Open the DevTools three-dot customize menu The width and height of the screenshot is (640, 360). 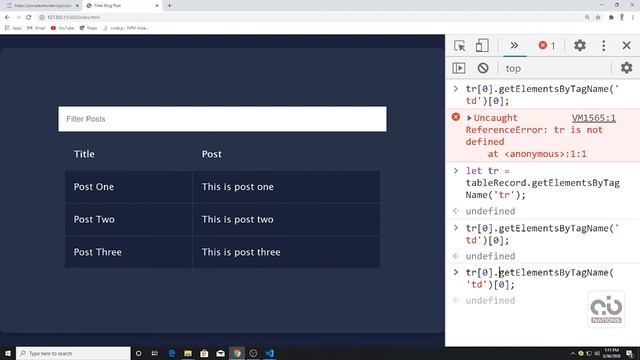pyautogui.click(x=604, y=45)
